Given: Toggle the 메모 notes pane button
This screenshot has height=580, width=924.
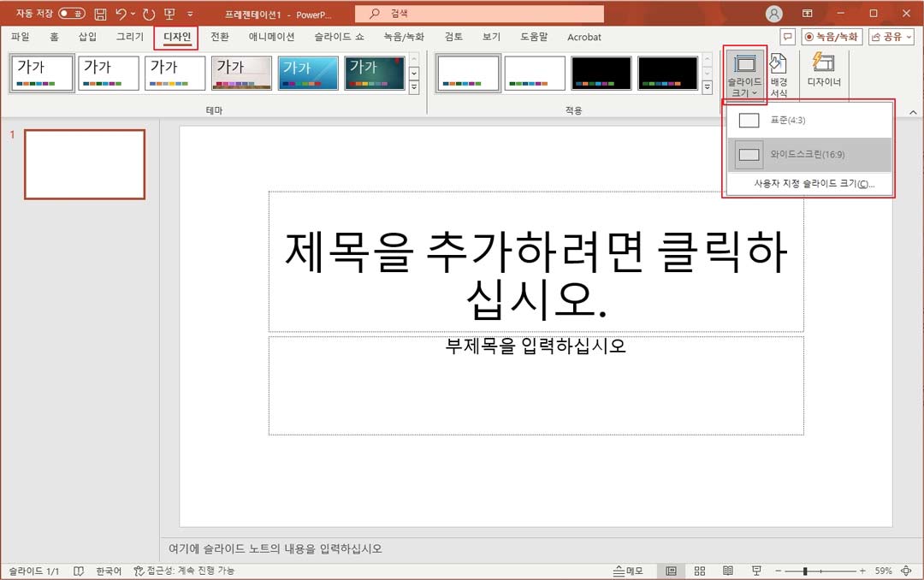Looking at the screenshot, I should point(628,571).
